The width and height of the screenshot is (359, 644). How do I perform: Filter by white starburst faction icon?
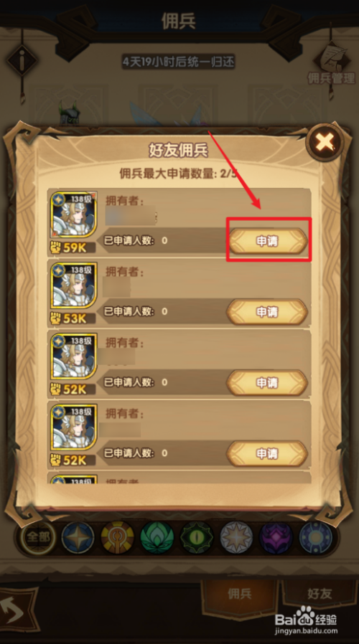point(236,537)
